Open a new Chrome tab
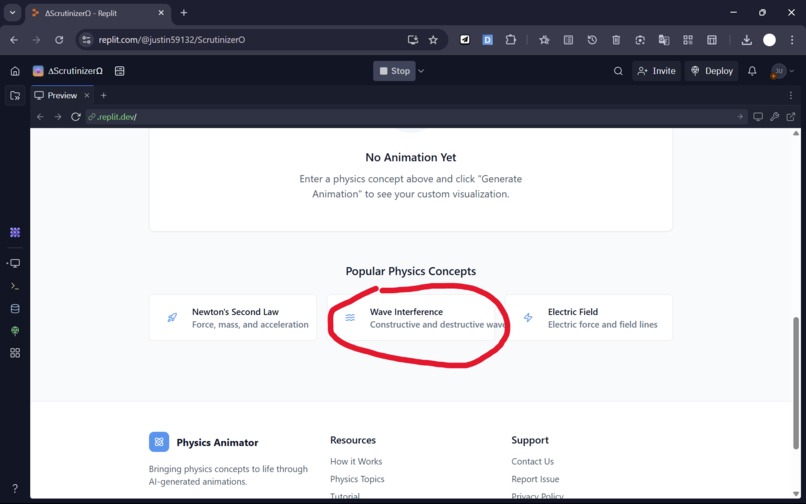 tap(184, 13)
